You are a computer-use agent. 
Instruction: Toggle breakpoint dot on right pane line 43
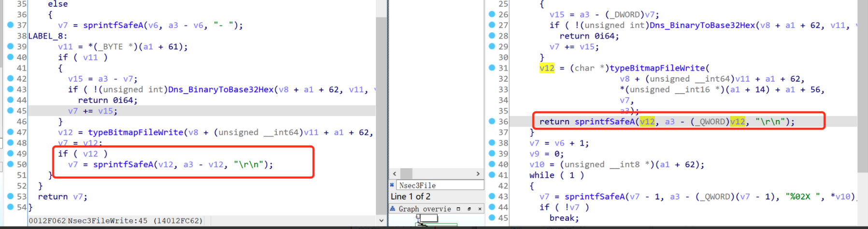pyautogui.click(x=492, y=196)
